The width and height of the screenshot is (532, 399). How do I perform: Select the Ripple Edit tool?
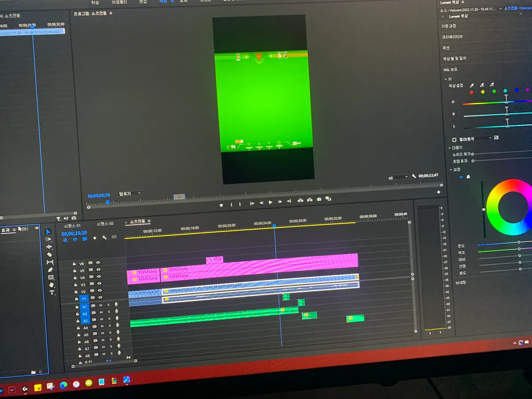click(x=49, y=247)
